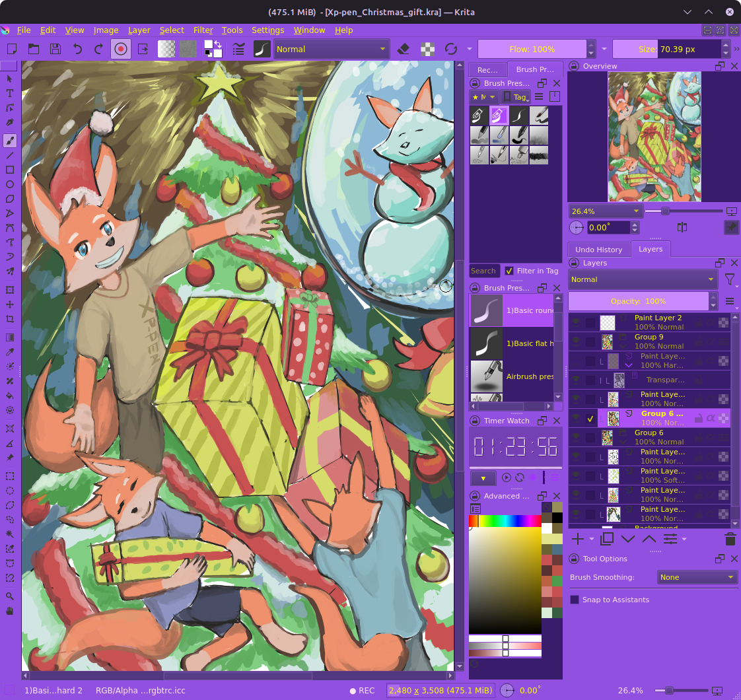
Task: Open the Tag dropdown in Brush Presets
Action: [x=516, y=96]
